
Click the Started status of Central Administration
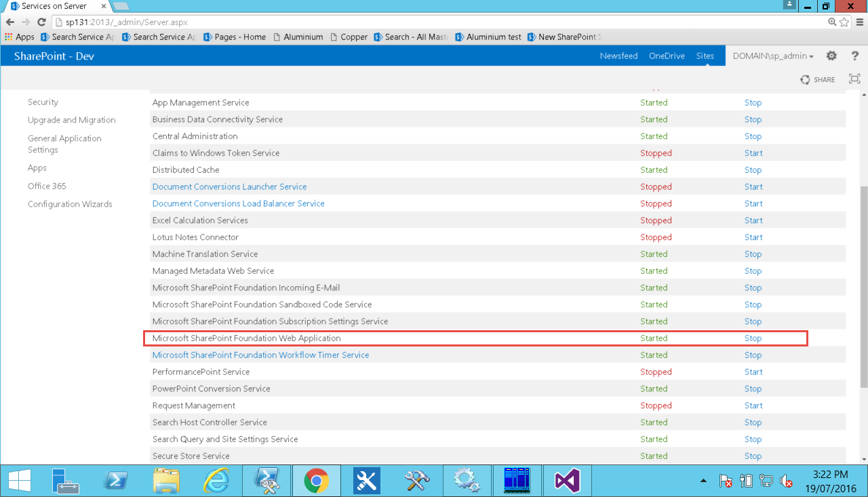tap(654, 136)
